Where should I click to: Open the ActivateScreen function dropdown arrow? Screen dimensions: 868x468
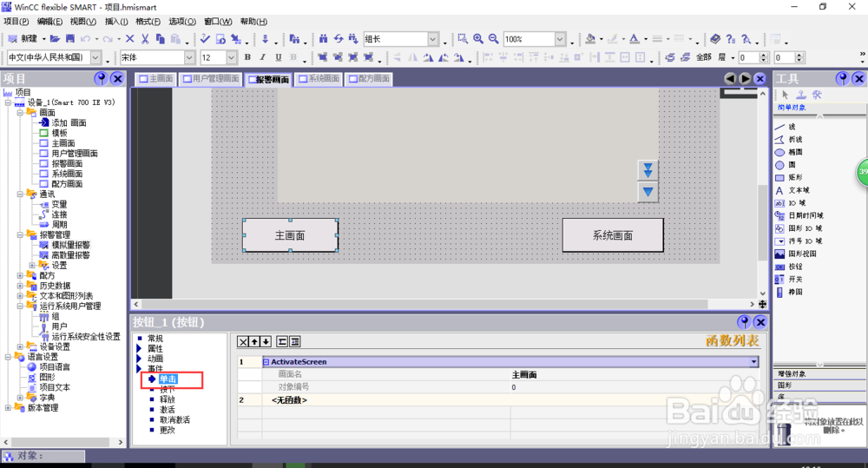[753, 362]
